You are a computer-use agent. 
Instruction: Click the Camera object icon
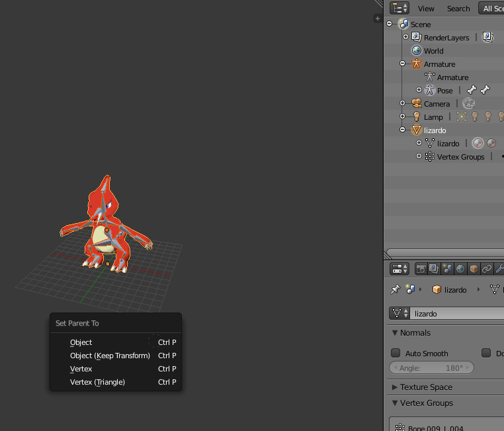point(417,103)
